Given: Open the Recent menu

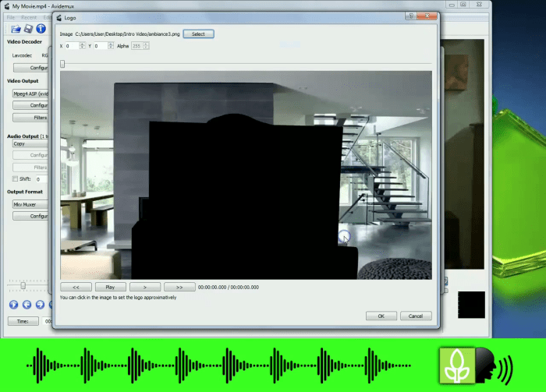Looking at the screenshot, I should 29,16.
